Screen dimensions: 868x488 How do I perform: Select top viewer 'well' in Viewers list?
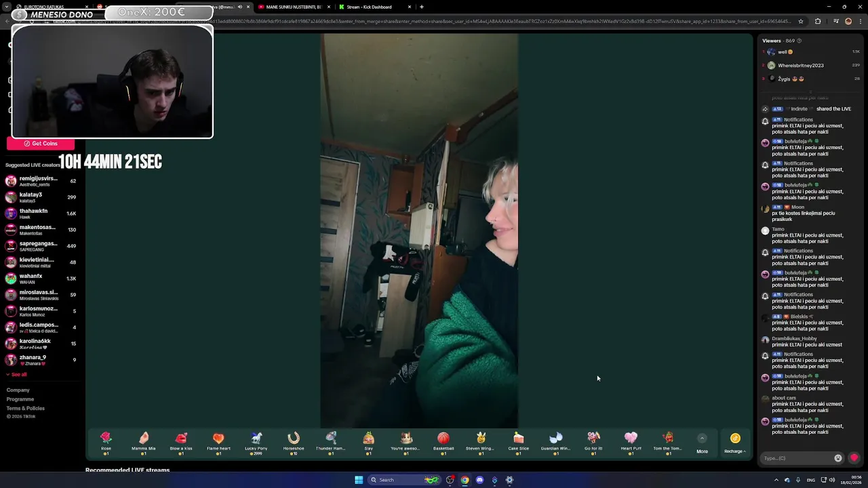pyautogui.click(x=810, y=52)
